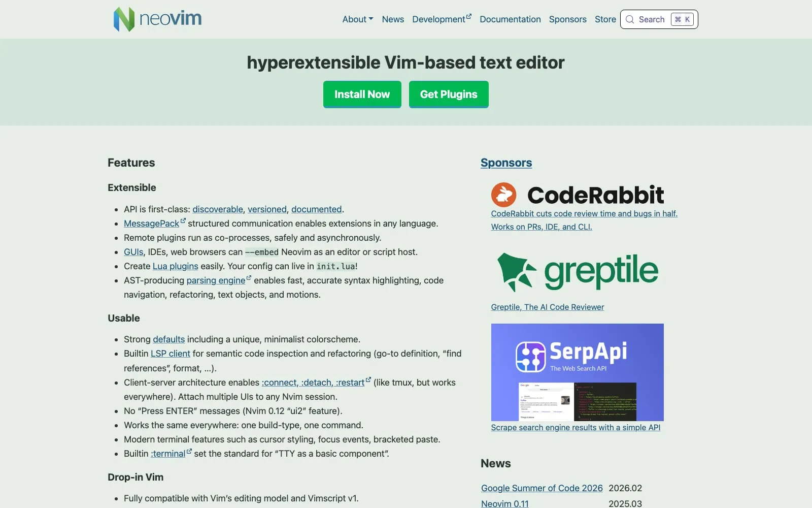Viewport: 812px width, 508px height.
Task: Click the Neovim logo in header
Action: pyautogui.click(x=157, y=19)
